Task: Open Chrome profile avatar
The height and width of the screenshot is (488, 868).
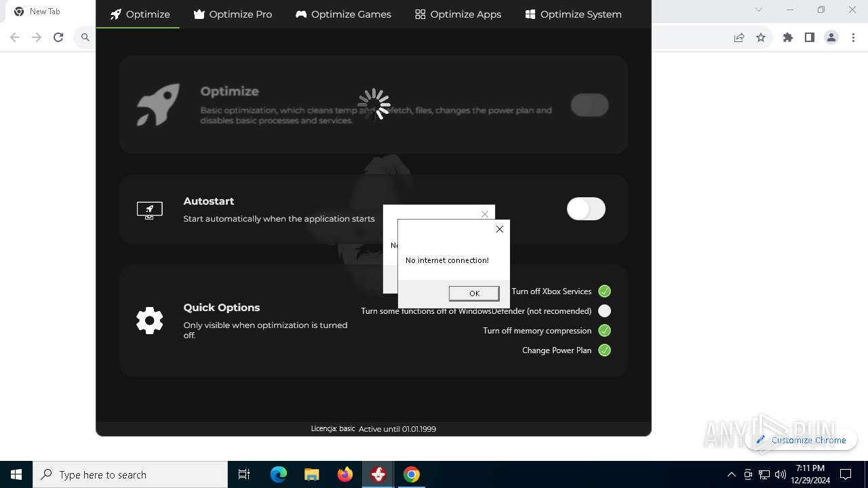Action: tap(831, 37)
